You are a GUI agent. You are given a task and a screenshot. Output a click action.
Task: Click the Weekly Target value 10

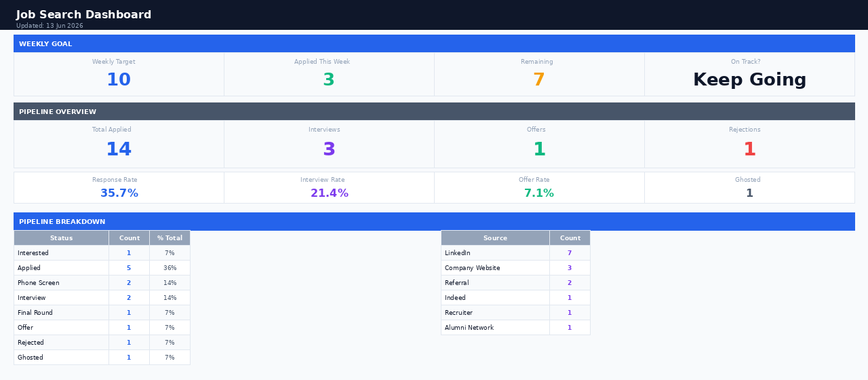pos(119,80)
